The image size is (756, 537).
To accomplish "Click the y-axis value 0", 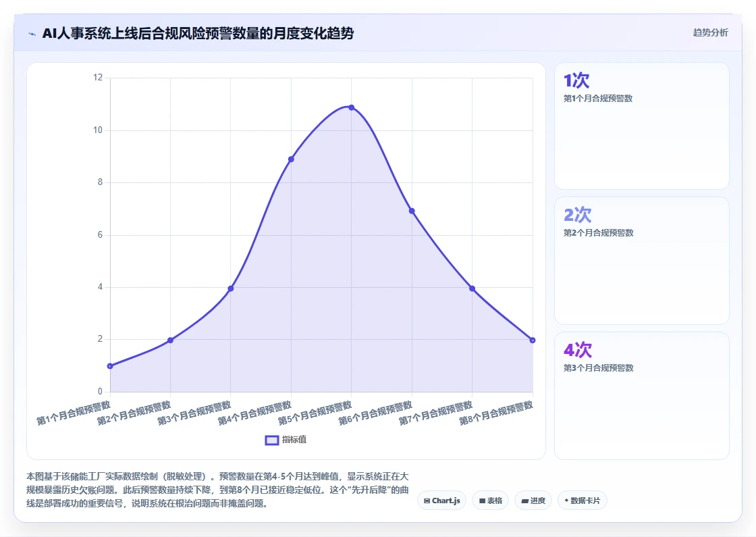I will (101, 391).
